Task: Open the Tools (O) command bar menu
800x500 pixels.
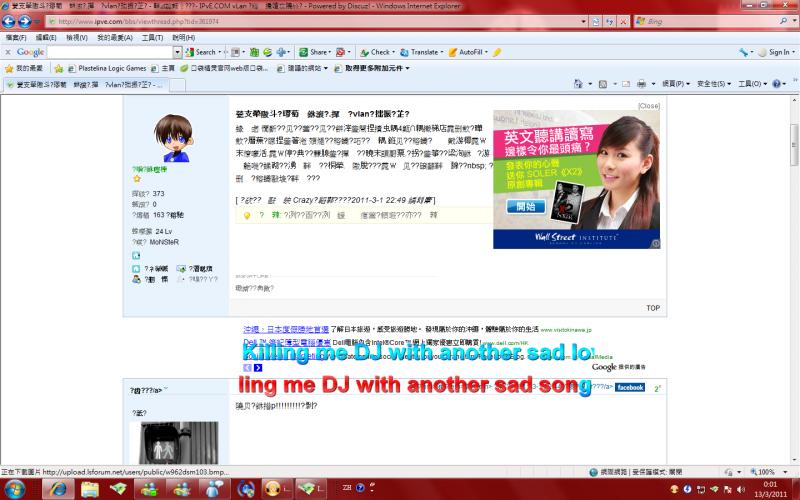Action: click(753, 84)
